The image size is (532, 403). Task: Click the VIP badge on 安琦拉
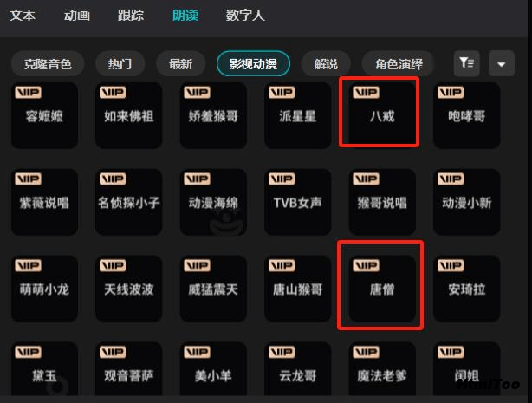(451, 265)
